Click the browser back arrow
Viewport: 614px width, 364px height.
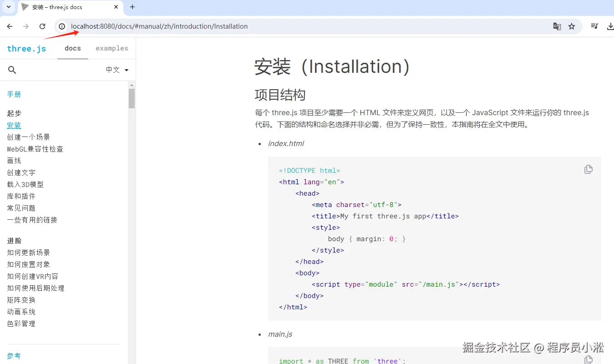pos(10,26)
